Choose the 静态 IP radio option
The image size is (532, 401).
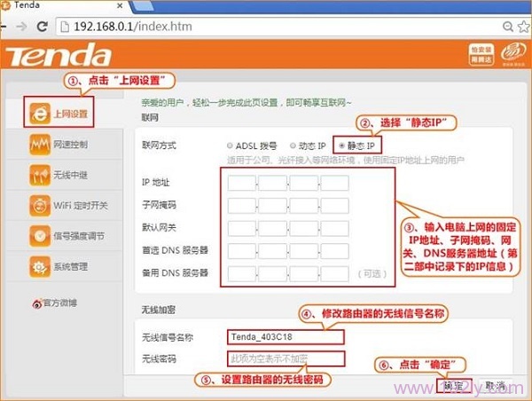[340, 145]
